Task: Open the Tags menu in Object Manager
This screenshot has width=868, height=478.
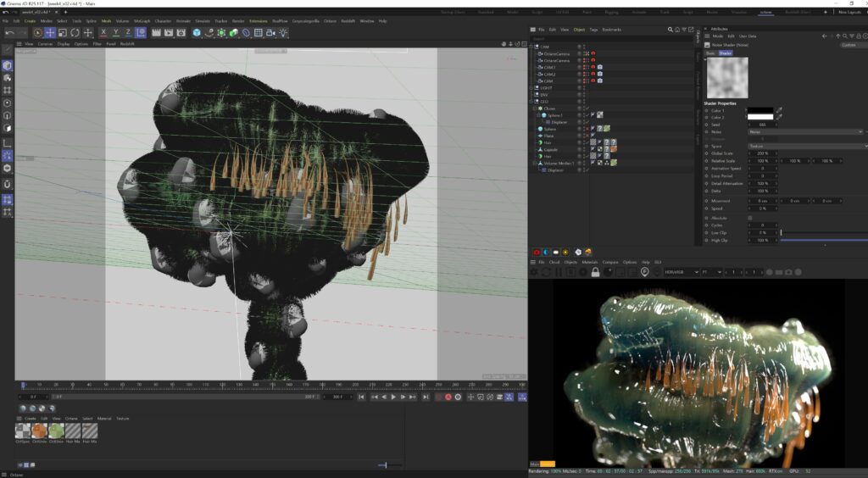Action: coord(593,30)
